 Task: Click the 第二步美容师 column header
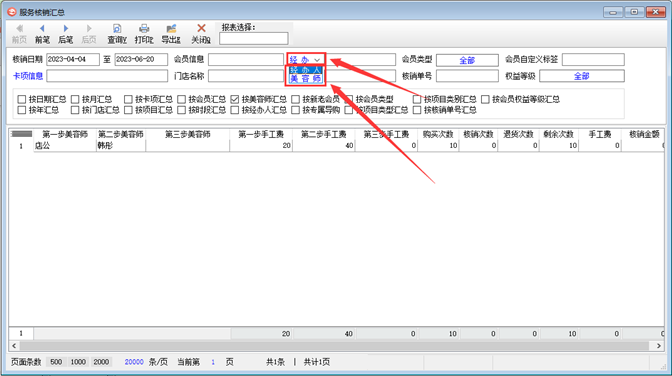click(x=121, y=135)
